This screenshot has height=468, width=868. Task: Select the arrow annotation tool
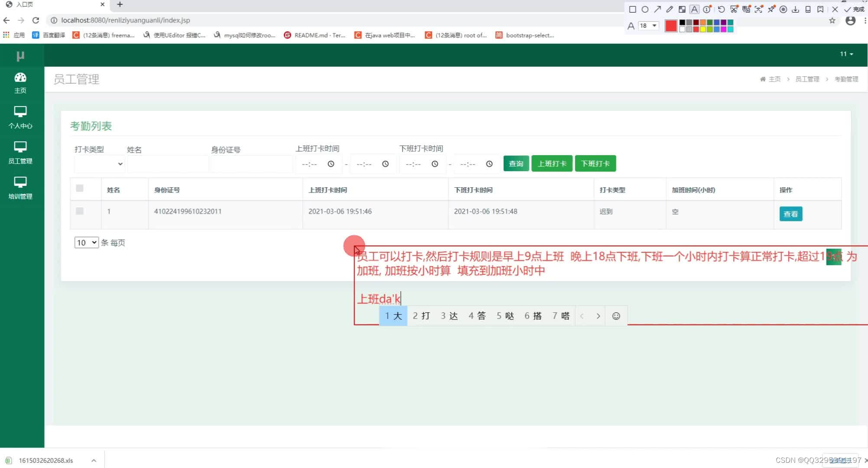[x=657, y=10]
